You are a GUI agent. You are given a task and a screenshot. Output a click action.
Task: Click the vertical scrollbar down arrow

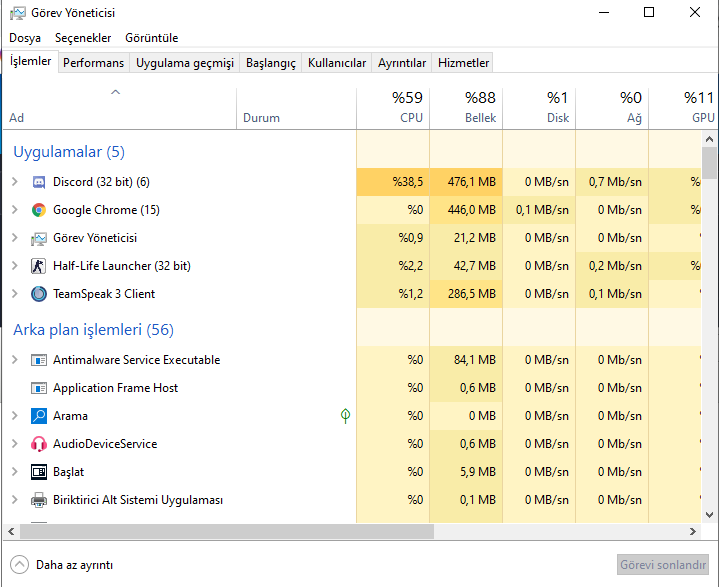coord(709,515)
